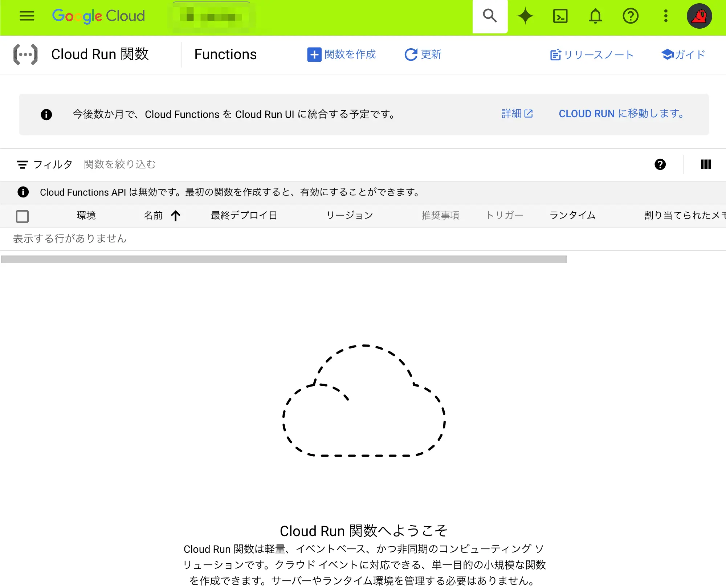Click 関数を作成 to create a function
The height and width of the screenshot is (588, 726).
pyautogui.click(x=342, y=54)
